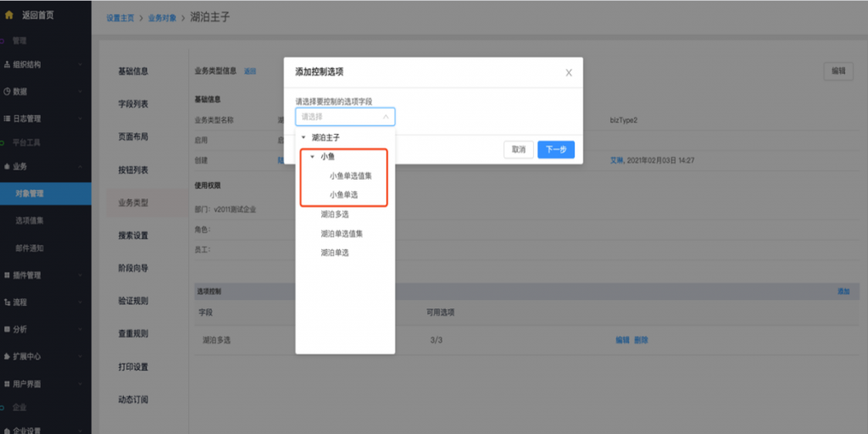The image size is (868, 434).
Task: Select 湖泊单选值集 in the dropdown tree
Action: (342, 233)
